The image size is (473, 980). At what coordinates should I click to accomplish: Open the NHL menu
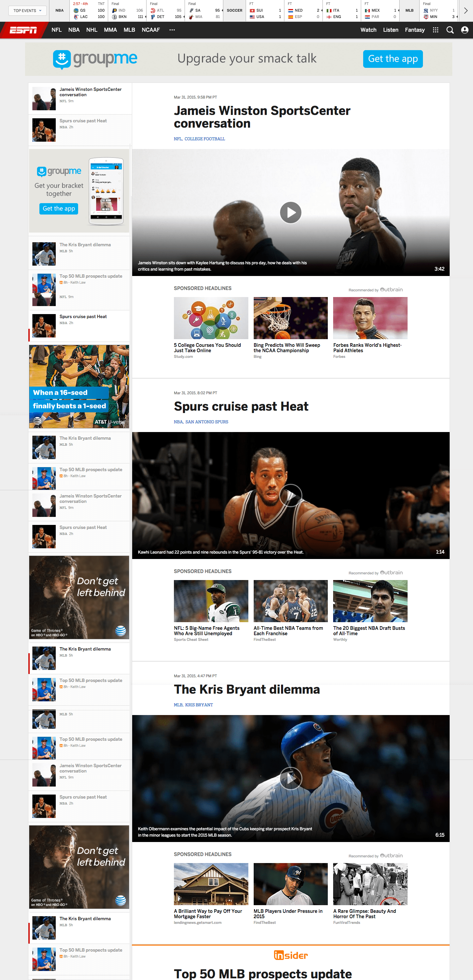tap(91, 30)
